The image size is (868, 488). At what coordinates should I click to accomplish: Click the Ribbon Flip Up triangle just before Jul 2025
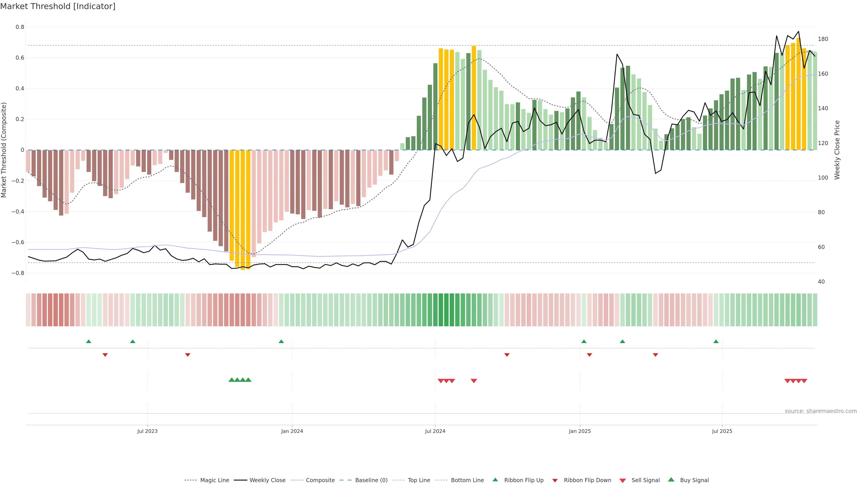(x=716, y=342)
